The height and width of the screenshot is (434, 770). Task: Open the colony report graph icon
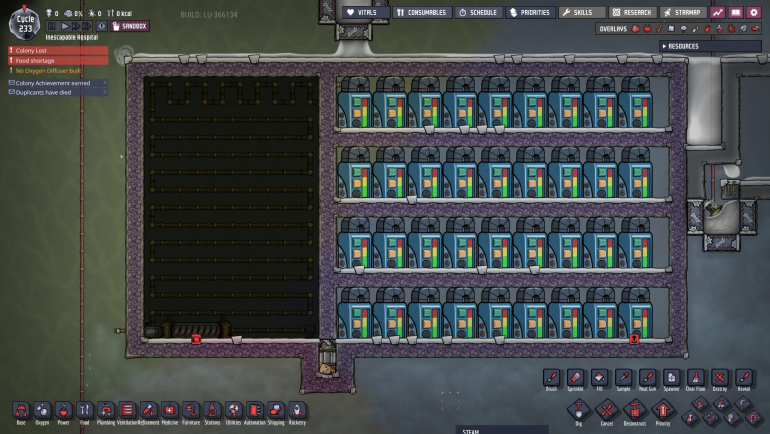click(718, 13)
